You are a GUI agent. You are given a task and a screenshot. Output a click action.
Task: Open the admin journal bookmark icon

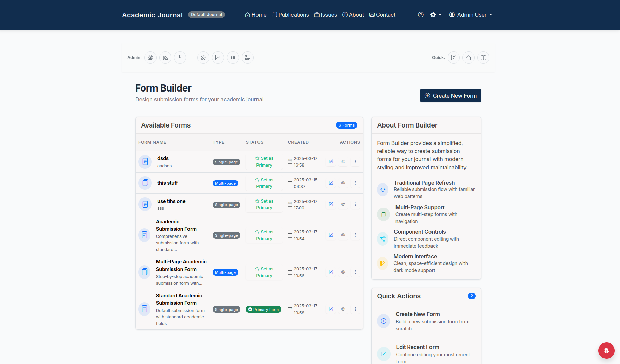[180, 58]
